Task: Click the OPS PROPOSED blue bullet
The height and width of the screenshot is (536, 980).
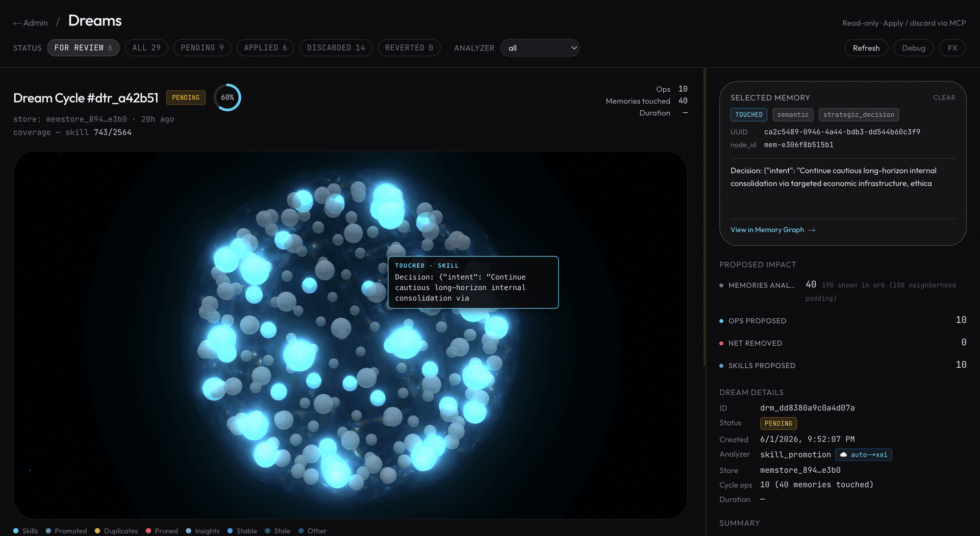Action: click(721, 321)
